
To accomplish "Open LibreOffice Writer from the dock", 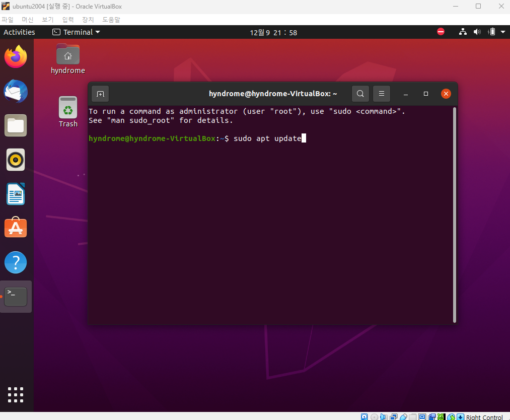I will pyautogui.click(x=16, y=194).
